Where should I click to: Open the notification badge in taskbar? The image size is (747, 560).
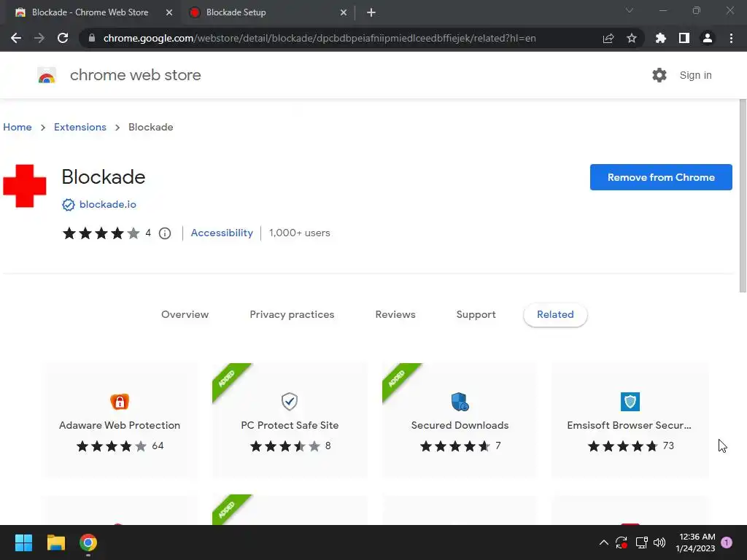[727, 542]
